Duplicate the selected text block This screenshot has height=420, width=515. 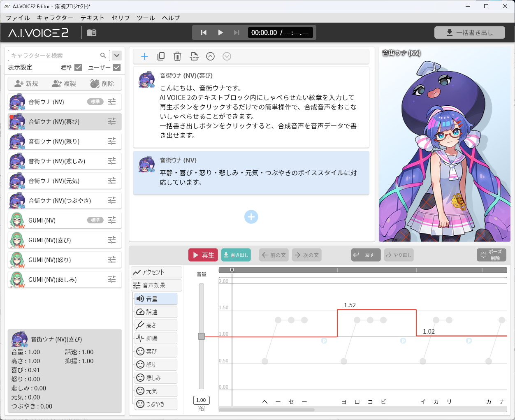161,56
